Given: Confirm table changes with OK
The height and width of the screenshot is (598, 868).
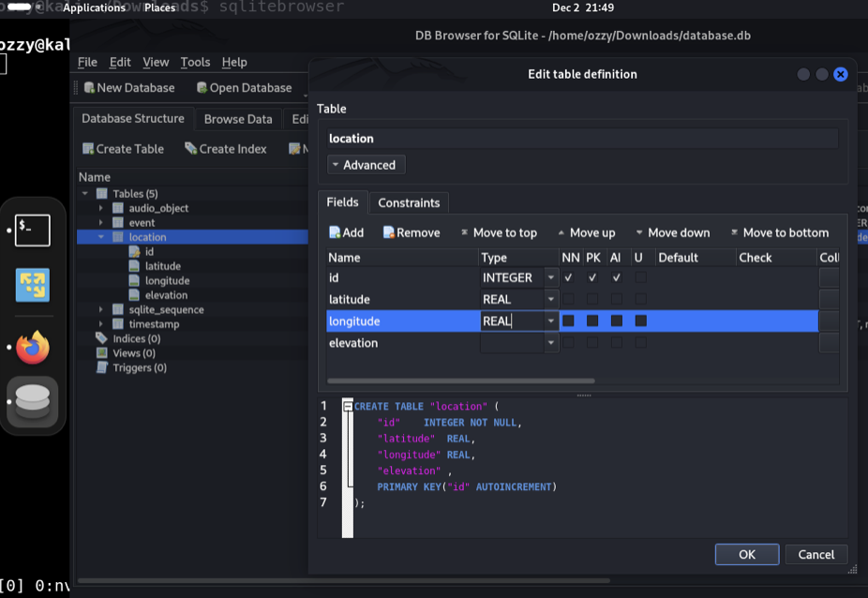Looking at the screenshot, I should pyautogui.click(x=747, y=554).
